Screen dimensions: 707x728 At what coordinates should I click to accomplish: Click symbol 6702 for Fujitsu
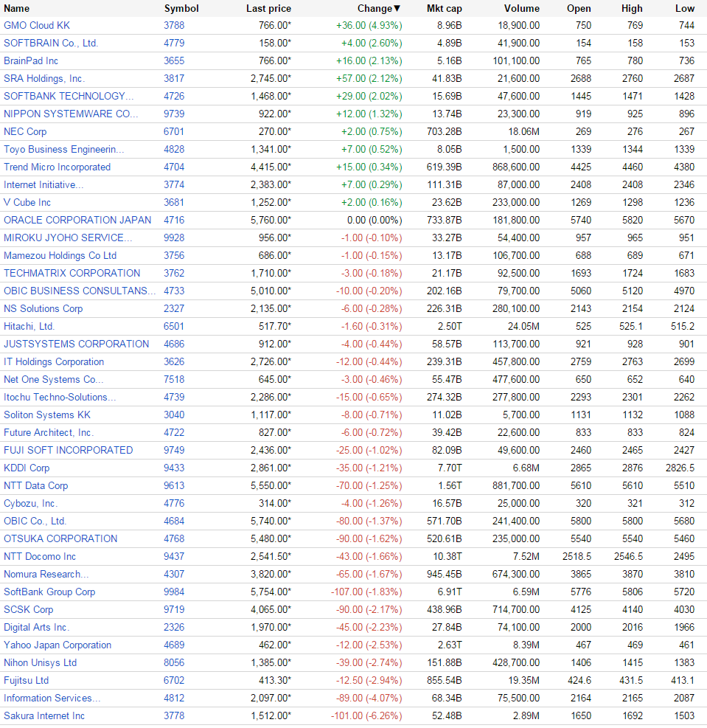pyautogui.click(x=174, y=680)
